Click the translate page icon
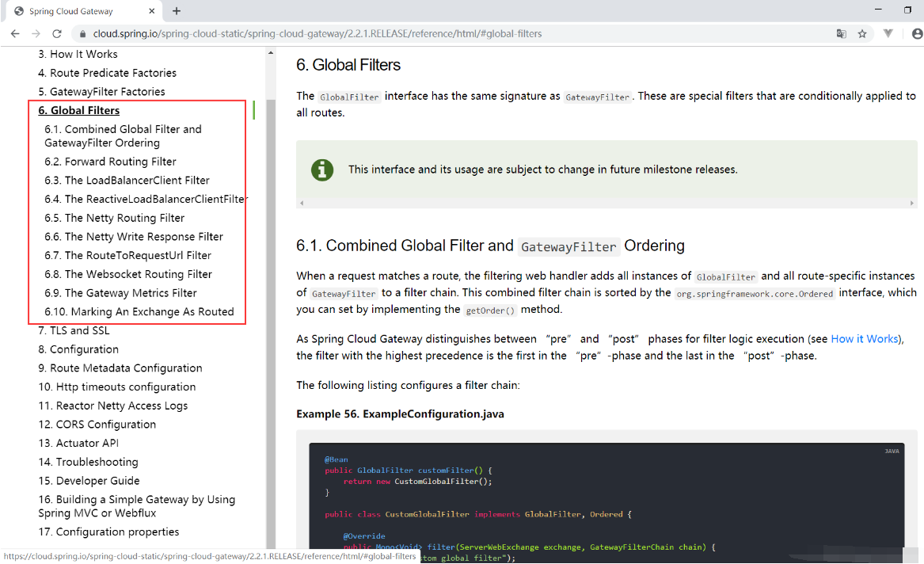 pos(842,34)
